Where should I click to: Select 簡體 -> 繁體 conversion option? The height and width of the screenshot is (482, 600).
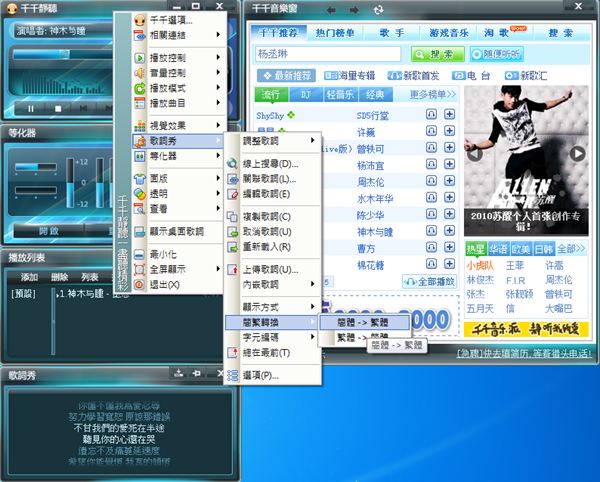click(x=360, y=323)
